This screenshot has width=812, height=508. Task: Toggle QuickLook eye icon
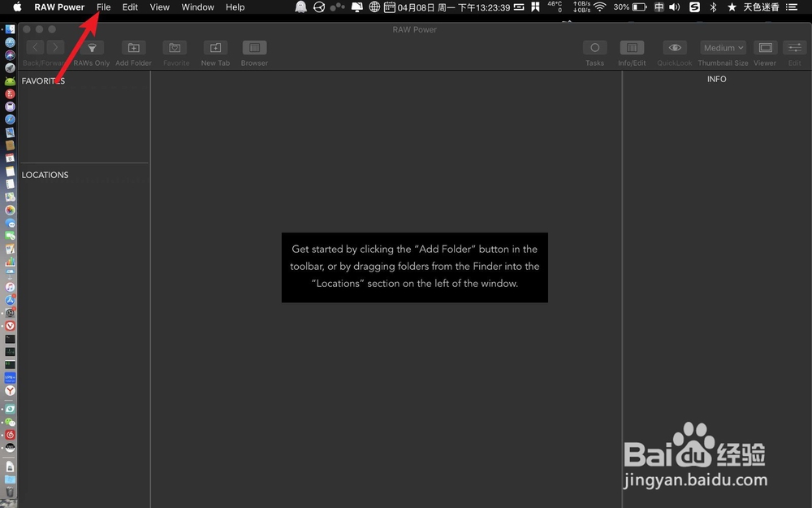[x=675, y=48]
